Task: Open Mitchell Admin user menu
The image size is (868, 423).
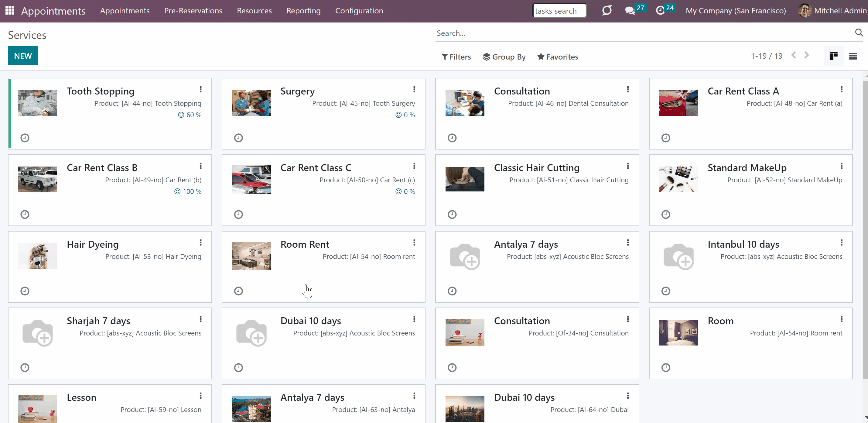Action: (x=832, y=11)
